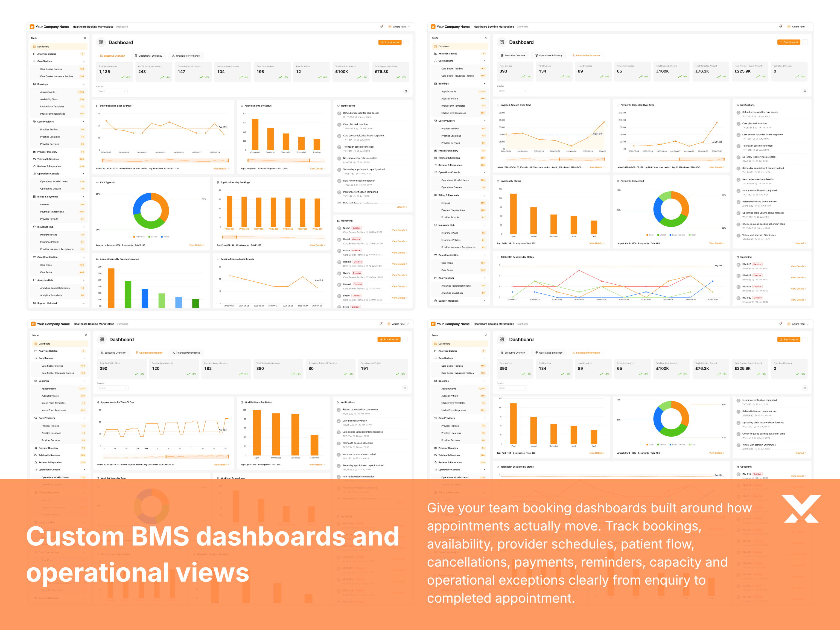Collapse Care Providers chevron, Executive Overview screenshot sidebar

tap(84, 121)
